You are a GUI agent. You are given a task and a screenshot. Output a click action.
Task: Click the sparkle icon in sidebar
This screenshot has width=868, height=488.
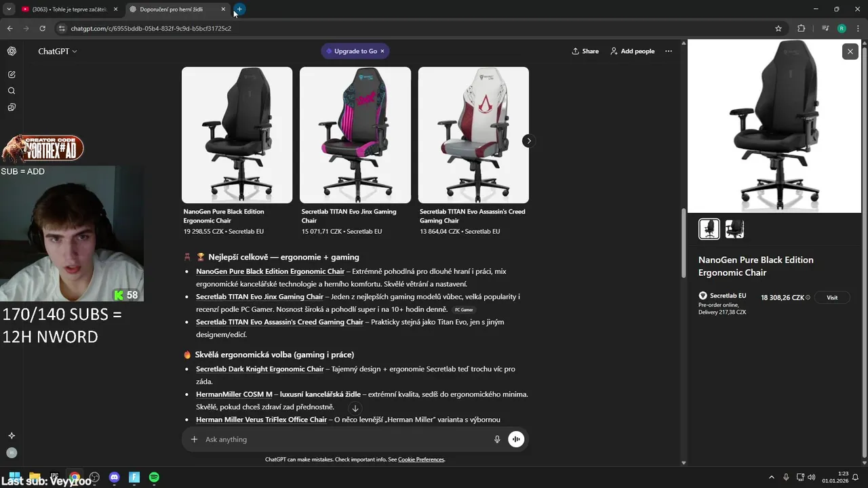[x=12, y=436]
